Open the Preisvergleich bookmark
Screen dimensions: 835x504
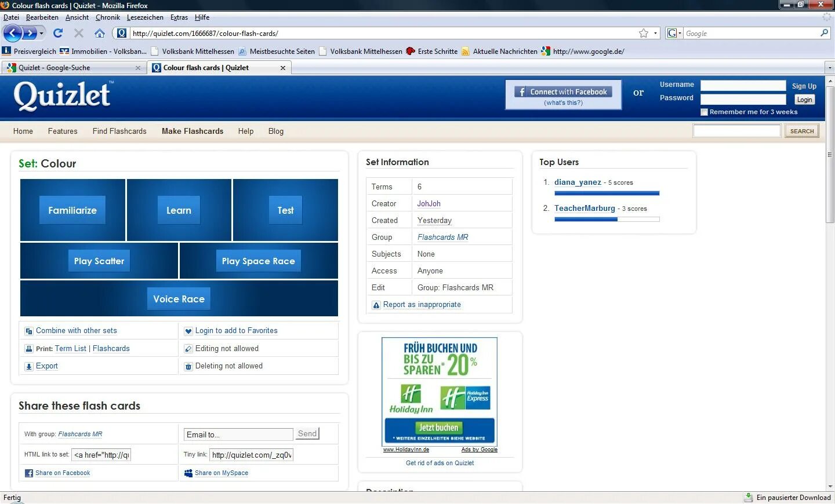coord(30,51)
